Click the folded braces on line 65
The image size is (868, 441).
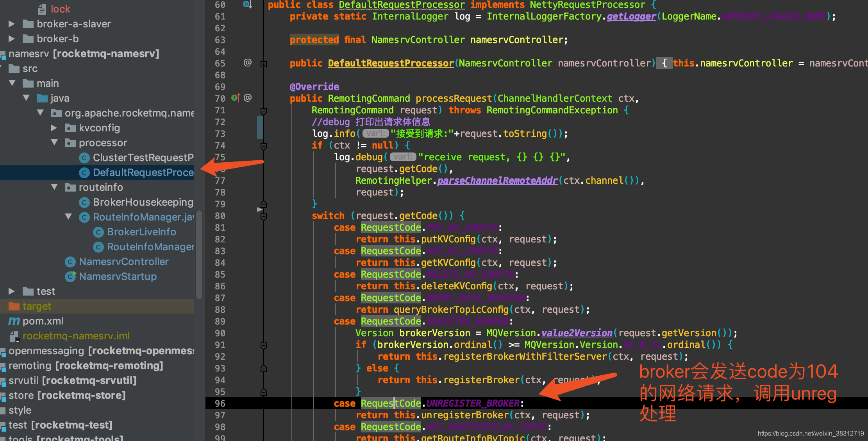pos(664,63)
